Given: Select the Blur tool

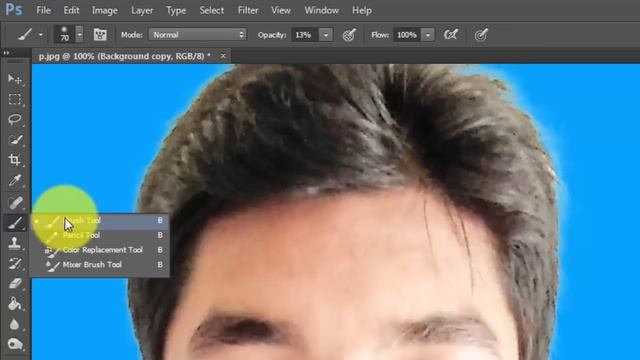Looking at the screenshot, I should tap(15, 324).
